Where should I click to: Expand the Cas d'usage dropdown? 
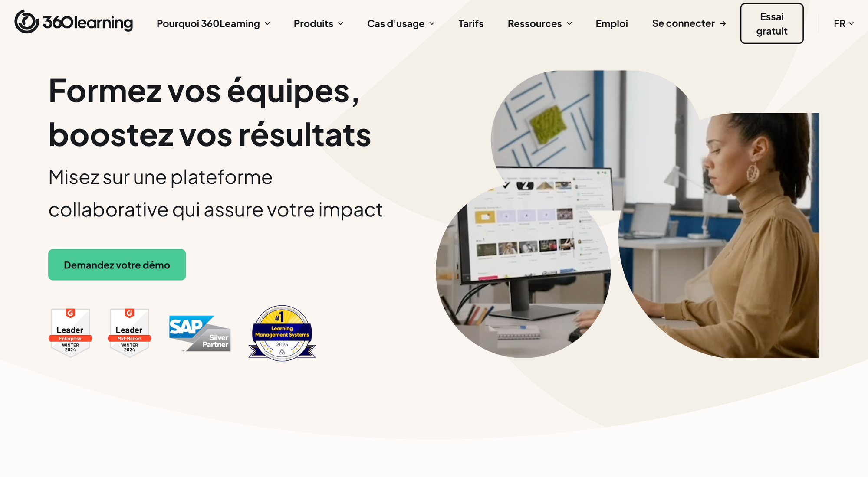tap(400, 23)
